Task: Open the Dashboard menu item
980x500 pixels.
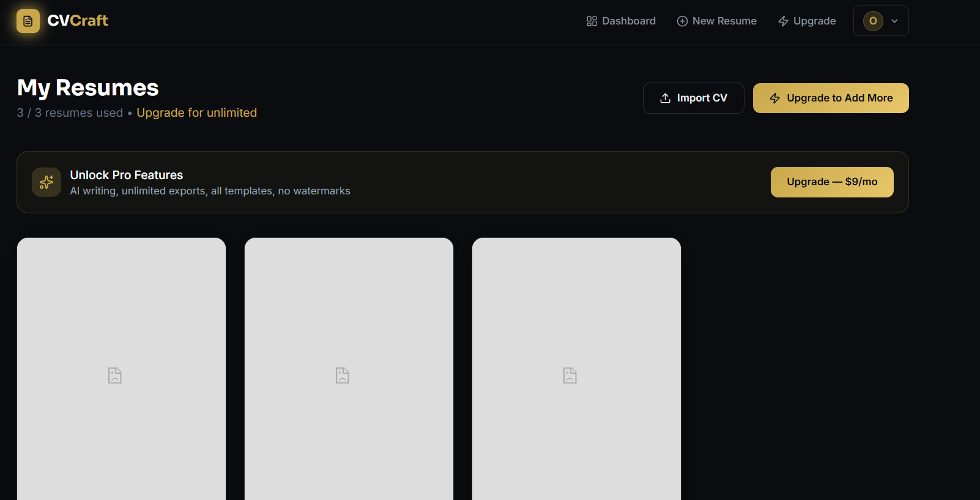Action: [x=621, y=21]
